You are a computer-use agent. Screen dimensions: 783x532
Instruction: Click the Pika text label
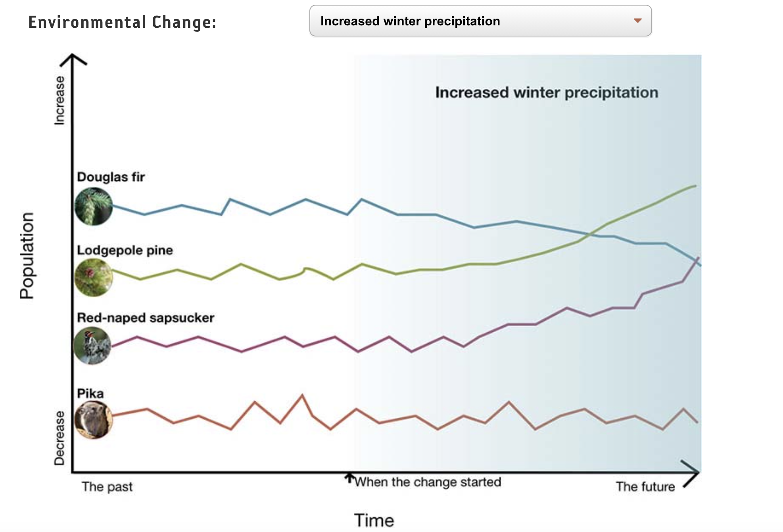(90, 393)
